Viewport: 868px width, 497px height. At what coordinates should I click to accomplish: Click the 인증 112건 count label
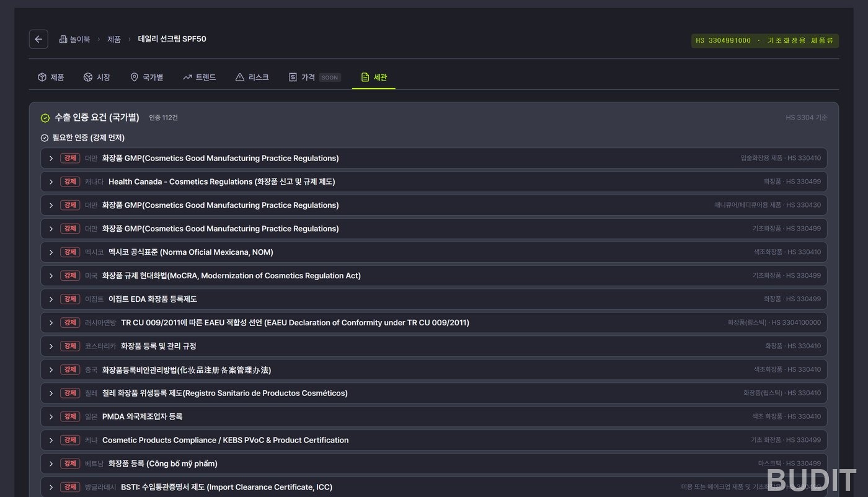click(x=163, y=118)
